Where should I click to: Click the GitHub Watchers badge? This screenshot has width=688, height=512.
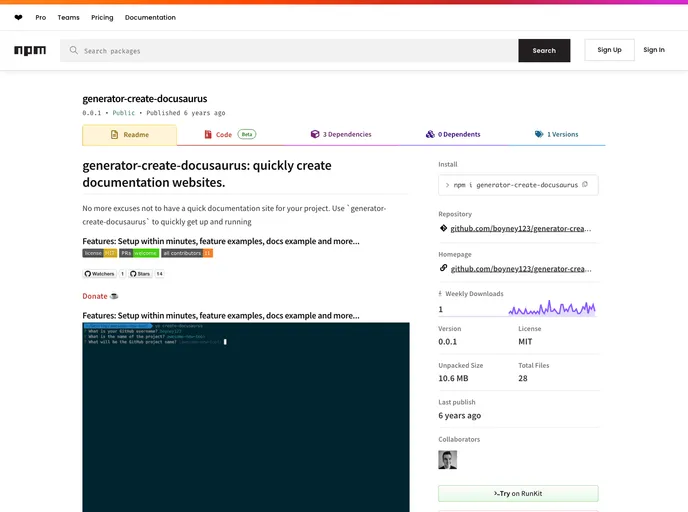point(100,274)
